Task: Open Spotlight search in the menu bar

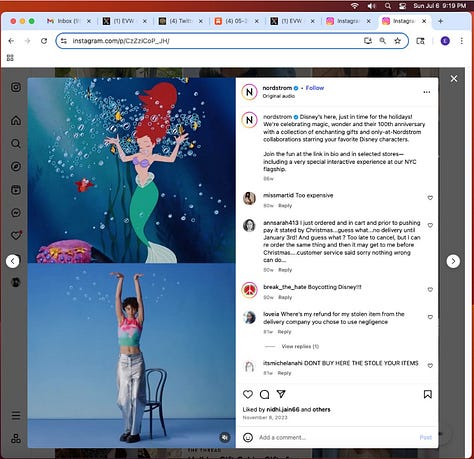Action: tap(388, 6)
